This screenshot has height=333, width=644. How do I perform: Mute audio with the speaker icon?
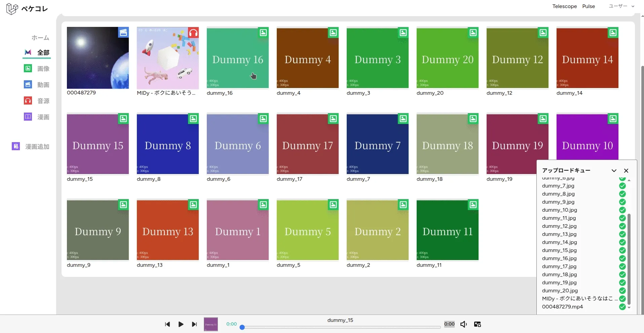pos(463,324)
